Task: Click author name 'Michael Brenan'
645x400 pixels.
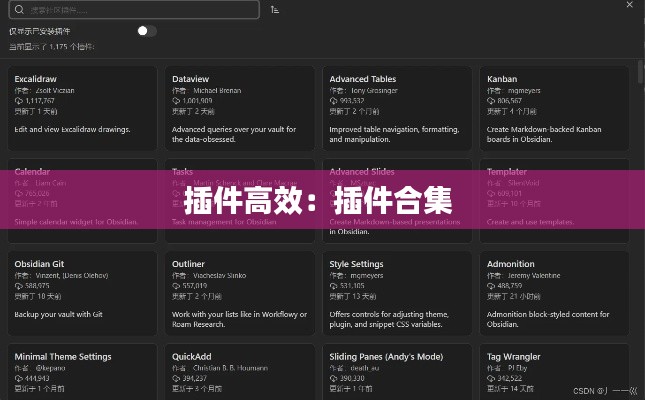Action: click(217, 91)
